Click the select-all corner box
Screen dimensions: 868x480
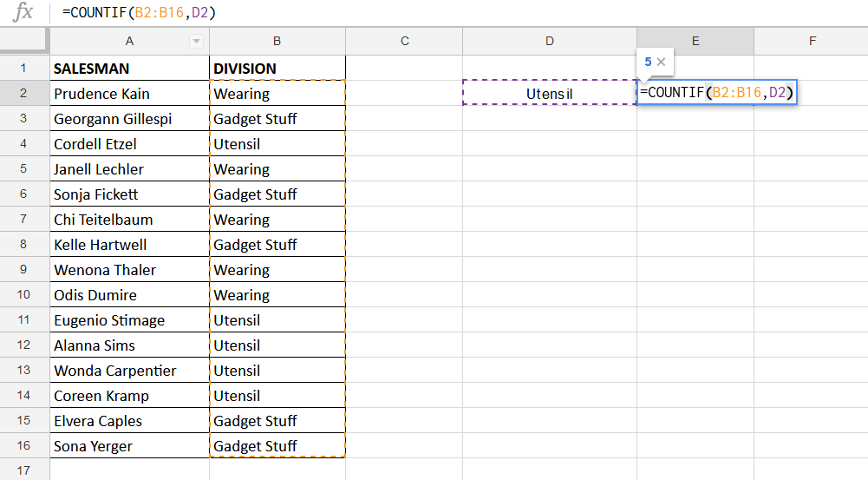click(24, 42)
